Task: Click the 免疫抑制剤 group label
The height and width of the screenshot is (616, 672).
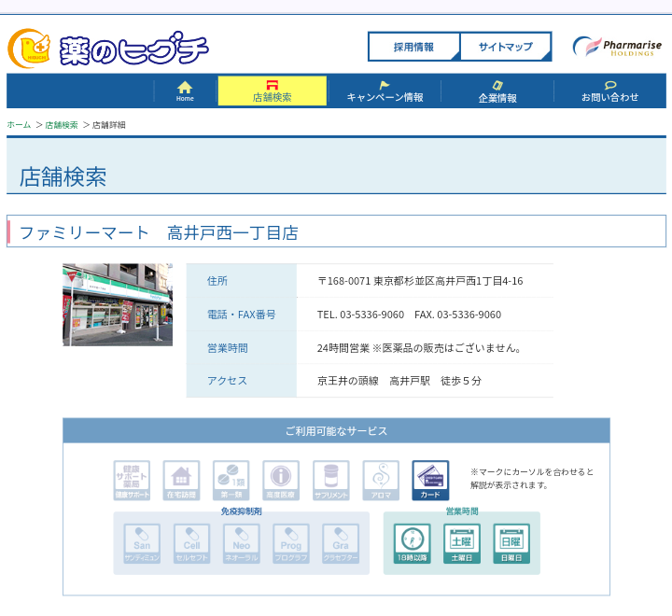Action: (x=241, y=511)
